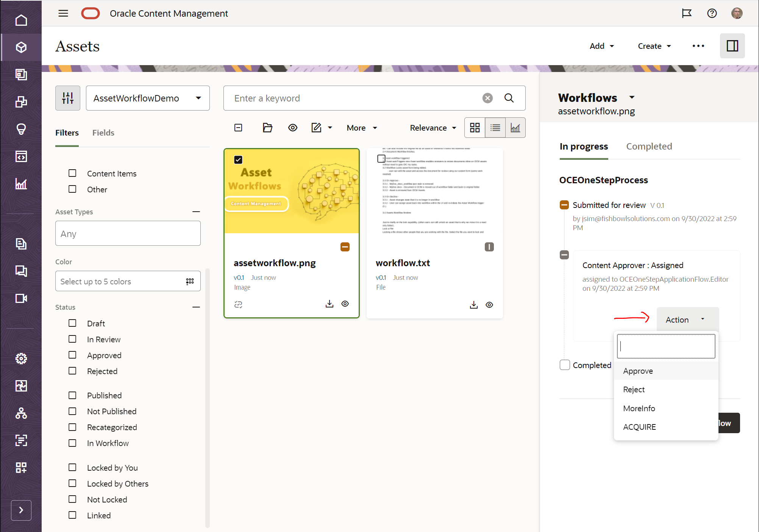The width and height of the screenshot is (759, 532).
Task: Download assetworkflow.png
Action: [330, 304]
